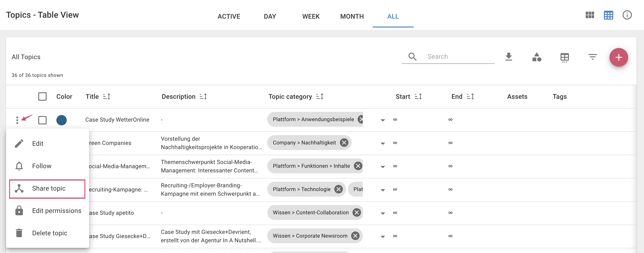Click the Wissen > Corporate Newsroom chip label

click(310, 236)
